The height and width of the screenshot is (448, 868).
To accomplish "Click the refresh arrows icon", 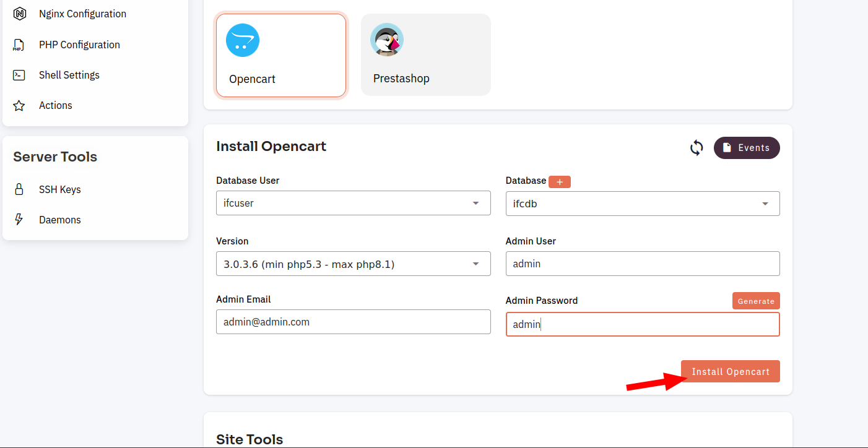I will (x=697, y=148).
